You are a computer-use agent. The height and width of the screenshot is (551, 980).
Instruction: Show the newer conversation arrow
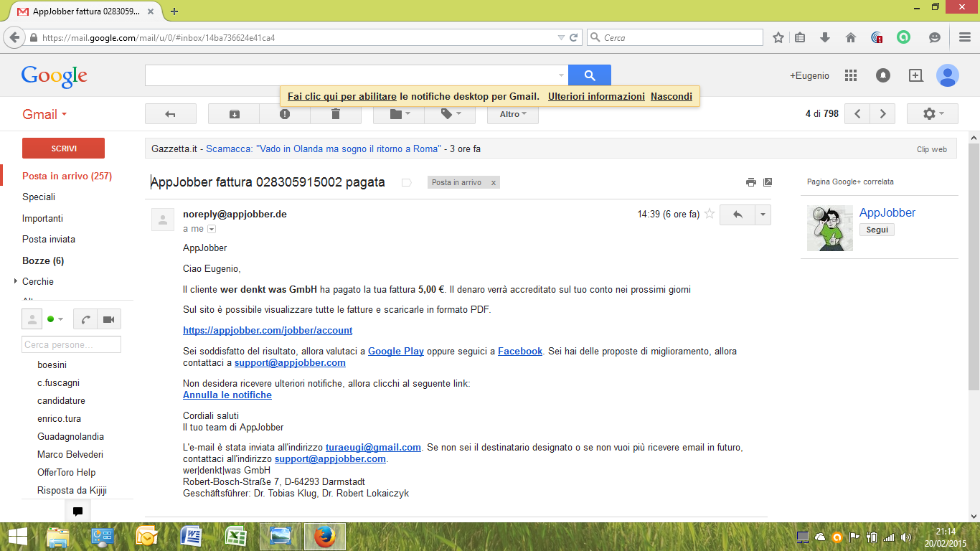click(x=857, y=114)
